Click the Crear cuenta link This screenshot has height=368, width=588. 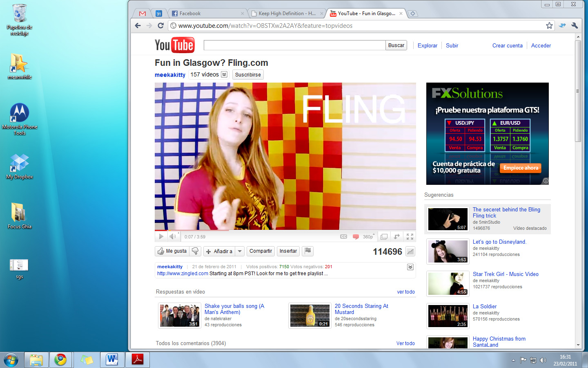point(507,46)
